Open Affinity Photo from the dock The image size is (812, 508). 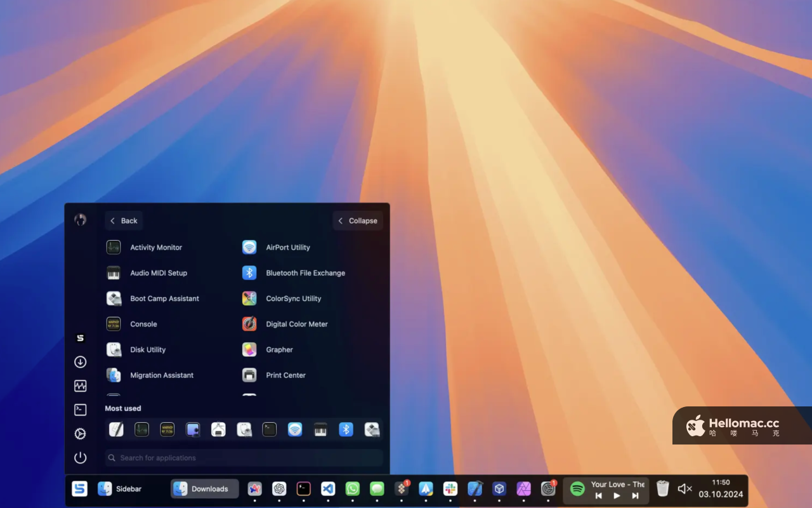point(523,488)
